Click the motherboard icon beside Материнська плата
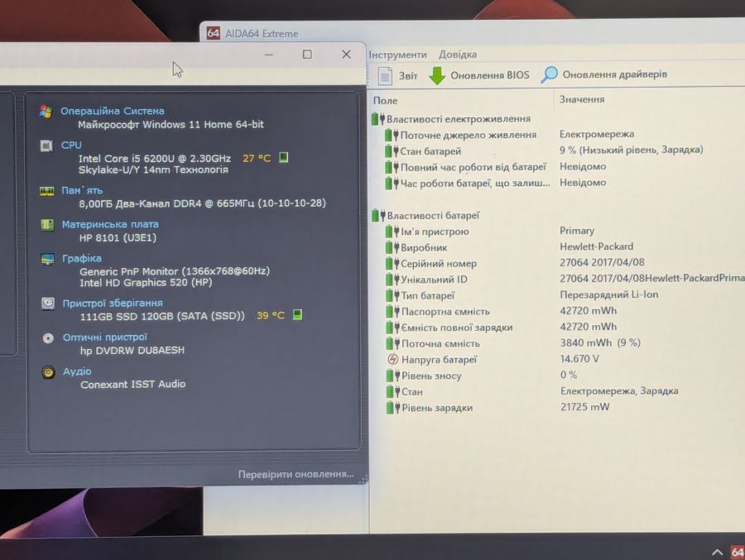The width and height of the screenshot is (745, 560). tap(47, 225)
